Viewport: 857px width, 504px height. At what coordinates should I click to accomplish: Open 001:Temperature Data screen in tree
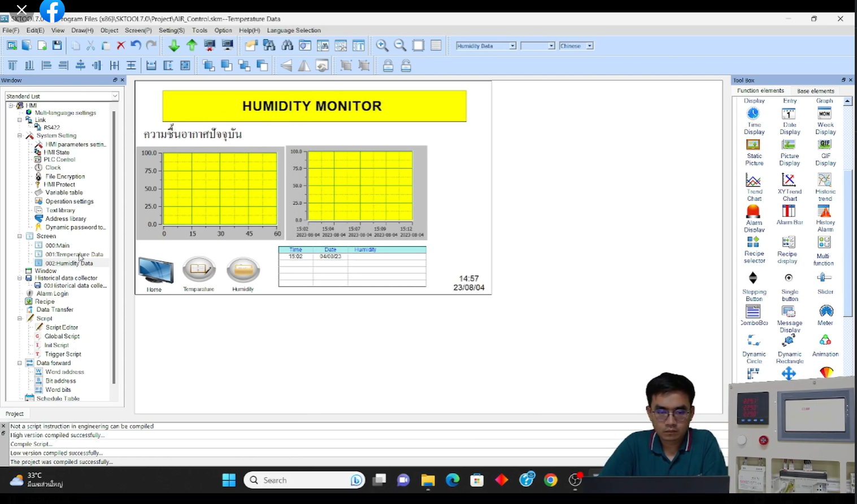click(74, 255)
